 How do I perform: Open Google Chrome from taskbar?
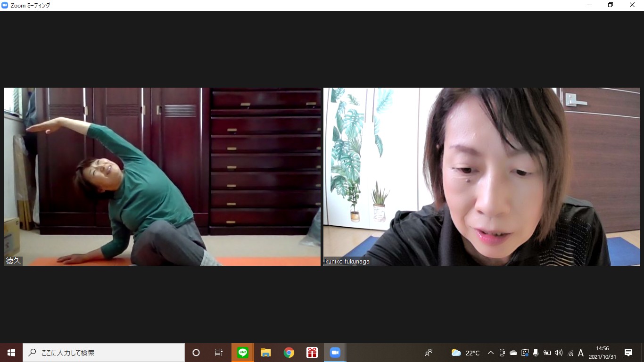[x=289, y=353]
